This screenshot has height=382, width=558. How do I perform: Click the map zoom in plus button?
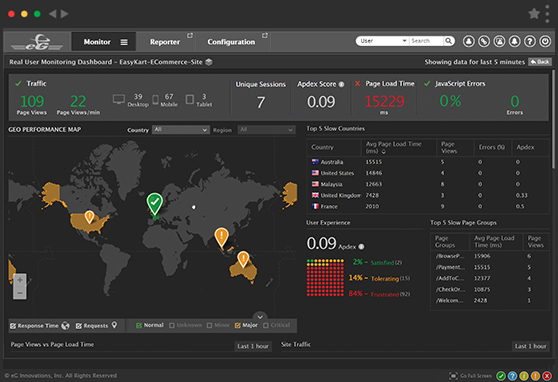click(x=20, y=280)
